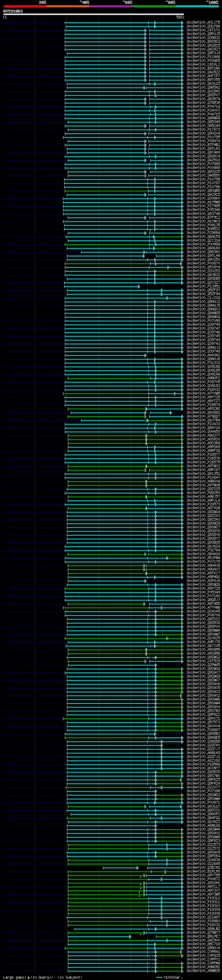Select hit UniRef100_Q9SBU5
The height and width of the screenshot is (980, 222).
point(203,543)
